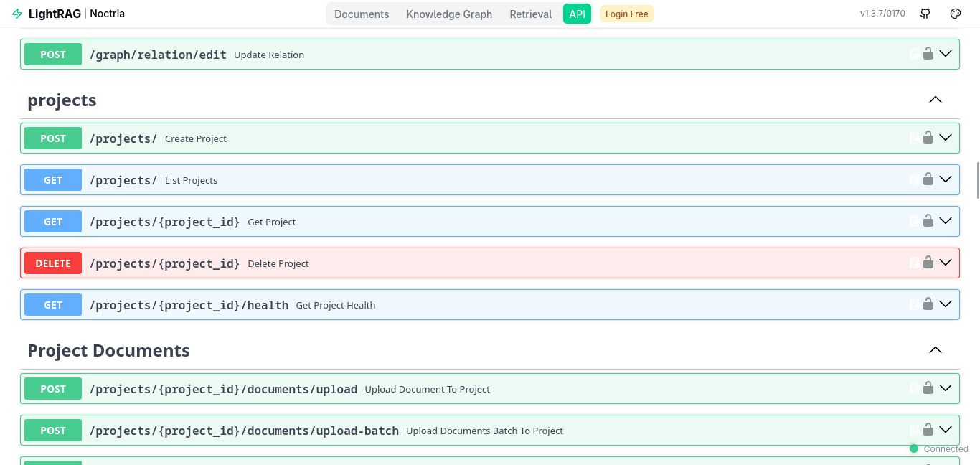Open the theme palette icon
This screenshot has height=465, width=980.
(x=955, y=14)
